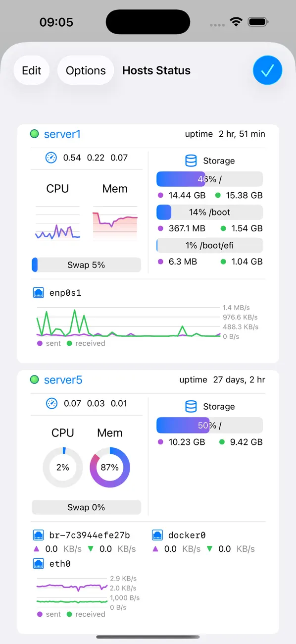Switch to the Hosts Status view

(x=156, y=70)
